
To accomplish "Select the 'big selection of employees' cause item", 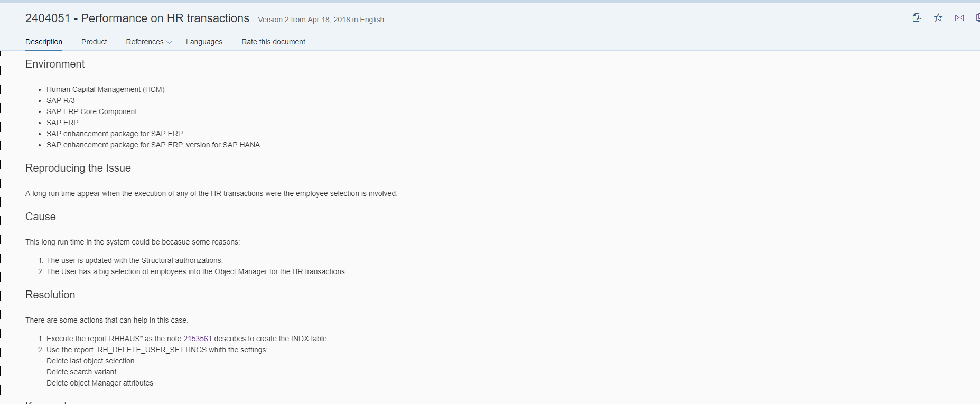I will (x=197, y=271).
